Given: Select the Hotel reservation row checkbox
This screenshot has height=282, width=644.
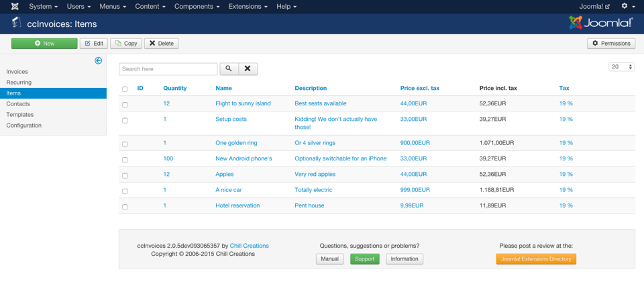Looking at the screenshot, I should 125,207.
